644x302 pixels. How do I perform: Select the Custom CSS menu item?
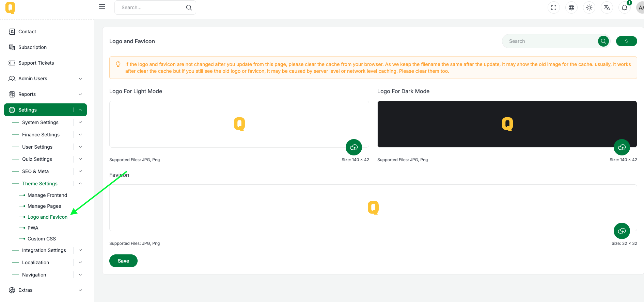coord(42,239)
